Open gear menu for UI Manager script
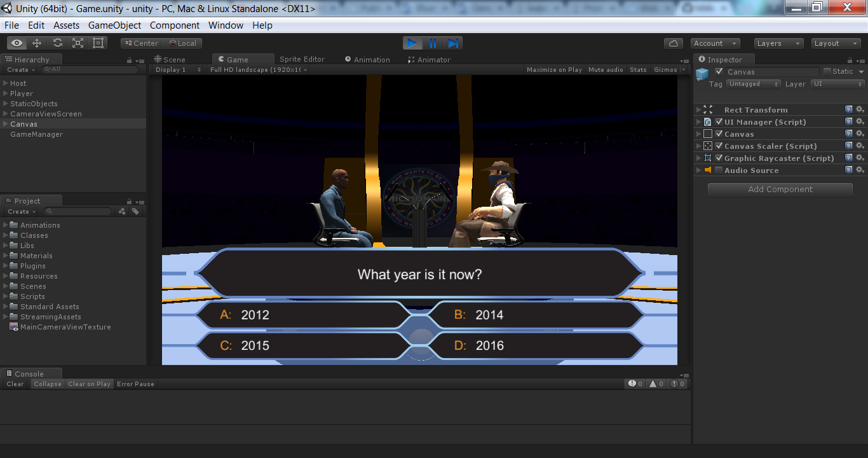This screenshot has height=458, width=868. point(860,122)
